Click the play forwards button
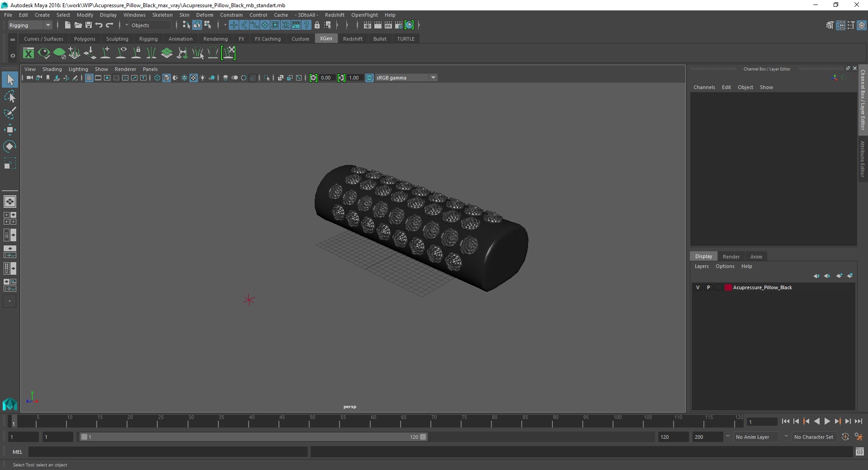The height and width of the screenshot is (470, 868). click(827, 421)
